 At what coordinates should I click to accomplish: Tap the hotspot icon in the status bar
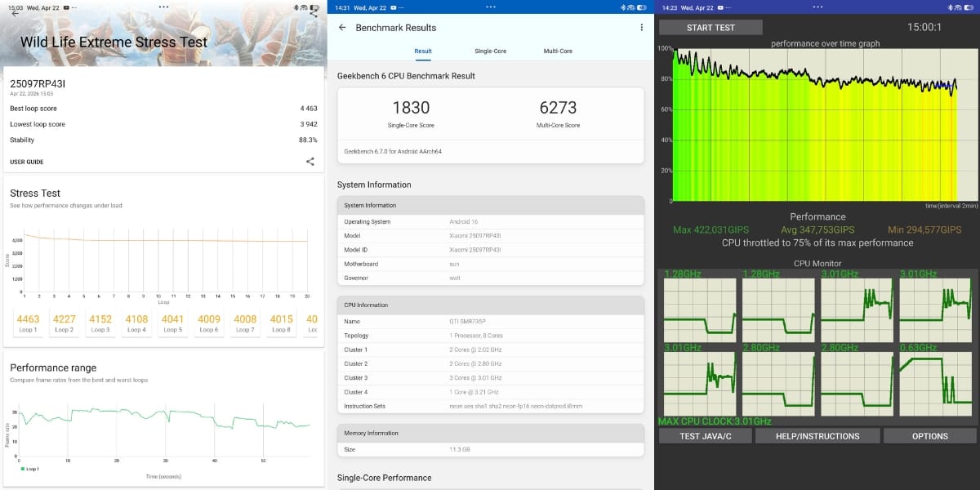[304, 7]
